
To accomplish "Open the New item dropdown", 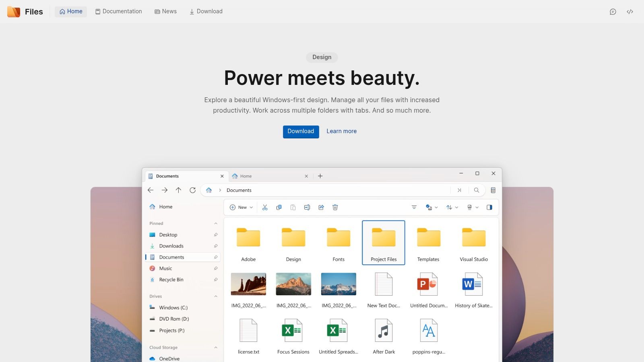I will (x=241, y=207).
